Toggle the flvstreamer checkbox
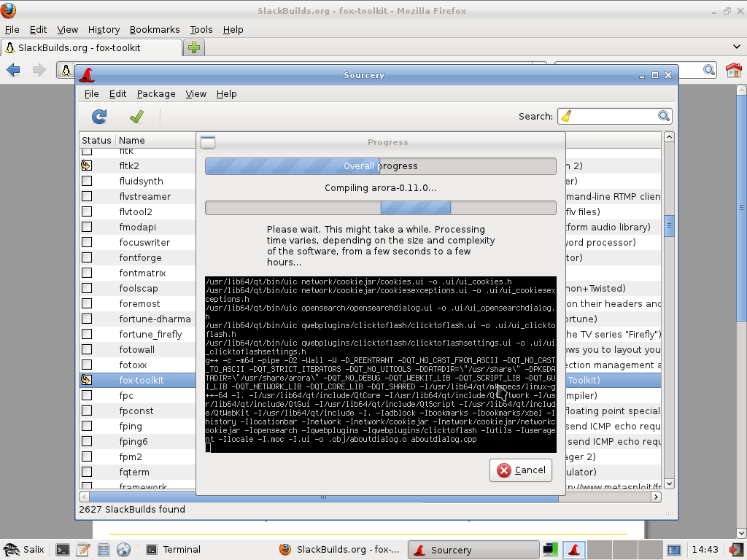 (87, 196)
